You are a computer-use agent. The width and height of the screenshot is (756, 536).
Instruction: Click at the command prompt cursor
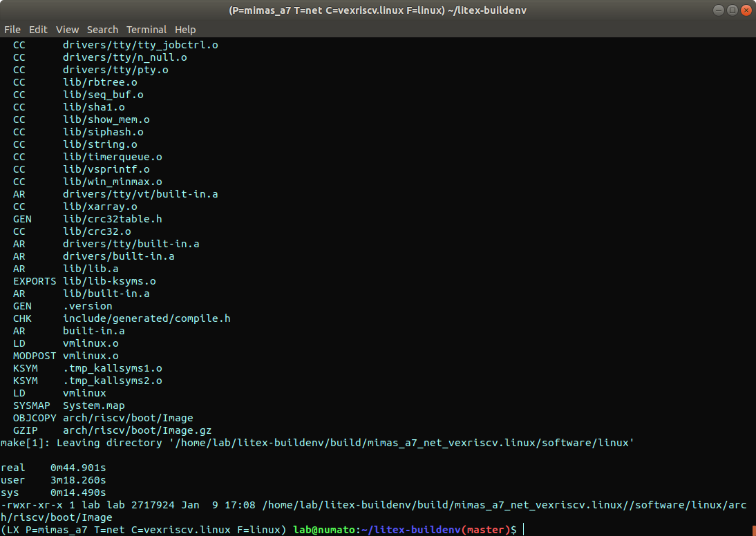click(524, 530)
